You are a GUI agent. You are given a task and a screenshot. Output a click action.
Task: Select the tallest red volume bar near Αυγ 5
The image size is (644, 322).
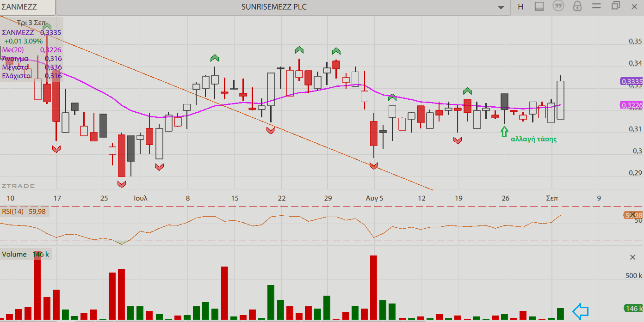[x=374, y=288]
